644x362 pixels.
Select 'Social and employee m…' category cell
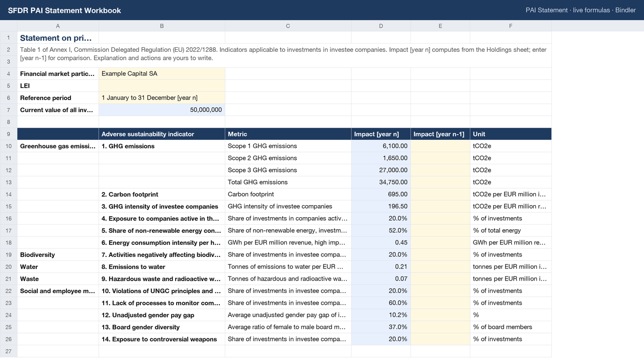coord(58,291)
